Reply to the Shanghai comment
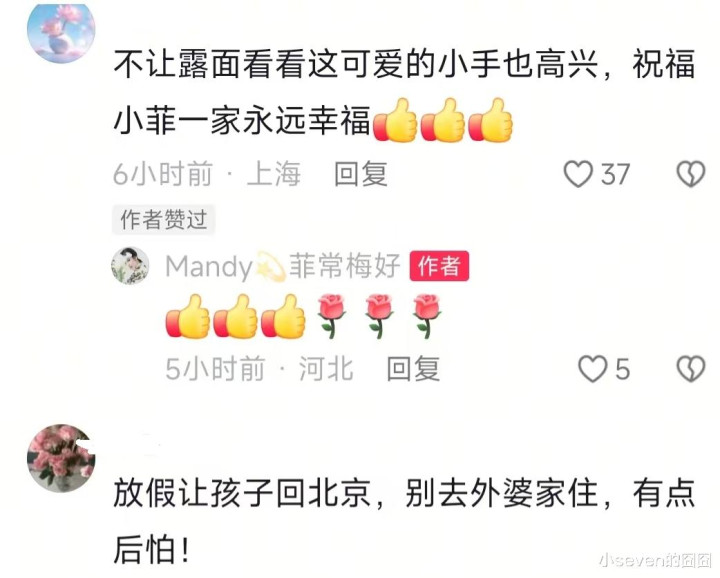Image resolution: width=720 pixels, height=578 pixels. click(361, 174)
